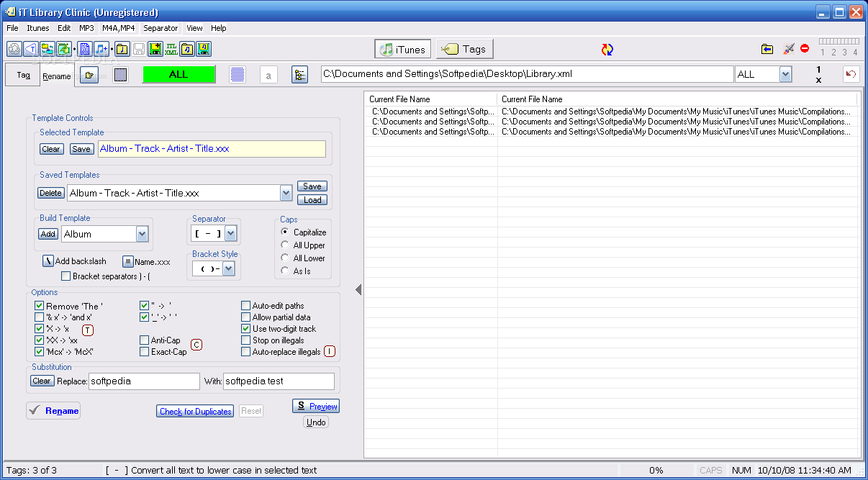
Task: Open the Separator dropdown
Action: tap(230, 233)
